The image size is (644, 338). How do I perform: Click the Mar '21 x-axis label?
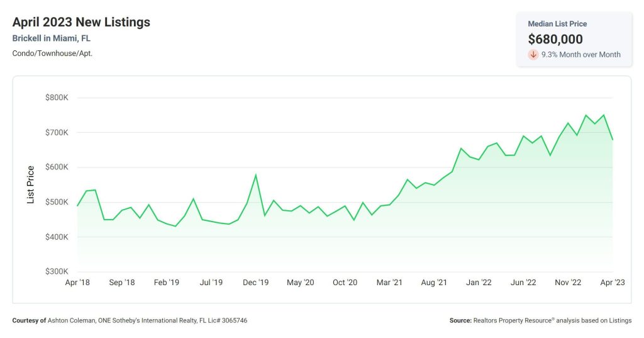tap(389, 283)
